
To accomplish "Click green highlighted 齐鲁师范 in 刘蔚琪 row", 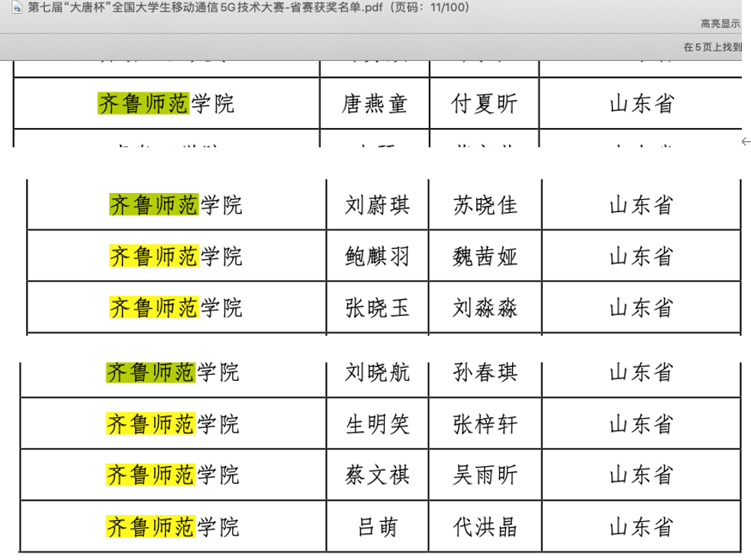I will (153, 204).
